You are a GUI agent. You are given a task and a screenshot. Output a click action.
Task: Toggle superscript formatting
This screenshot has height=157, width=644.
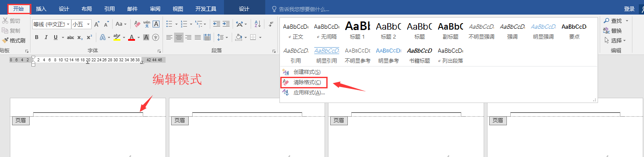click(89, 37)
